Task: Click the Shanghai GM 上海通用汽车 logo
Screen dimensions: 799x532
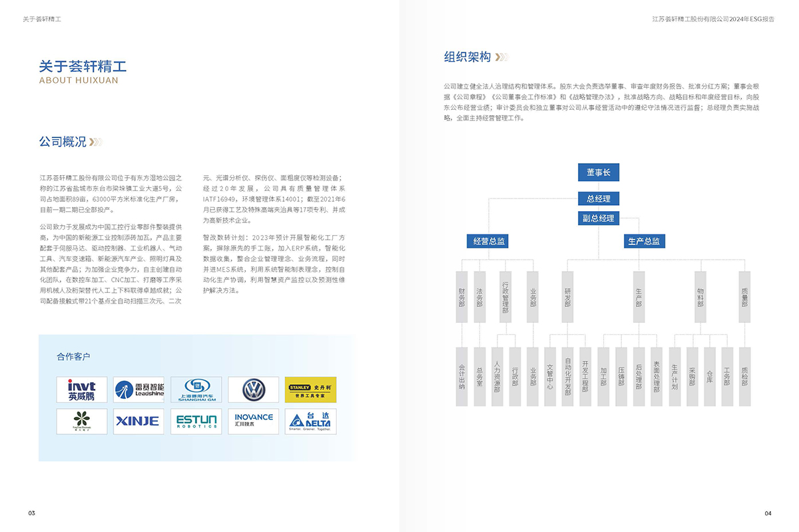Action: click(x=196, y=390)
